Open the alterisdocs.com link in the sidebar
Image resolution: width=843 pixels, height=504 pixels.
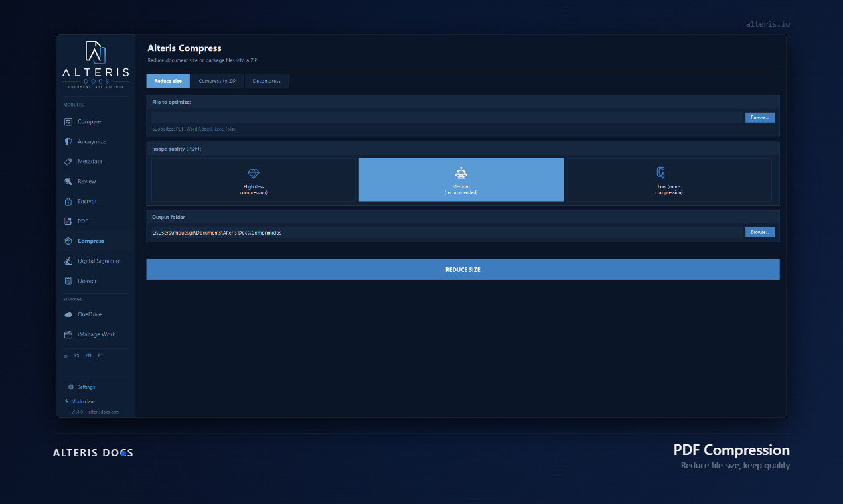click(104, 412)
